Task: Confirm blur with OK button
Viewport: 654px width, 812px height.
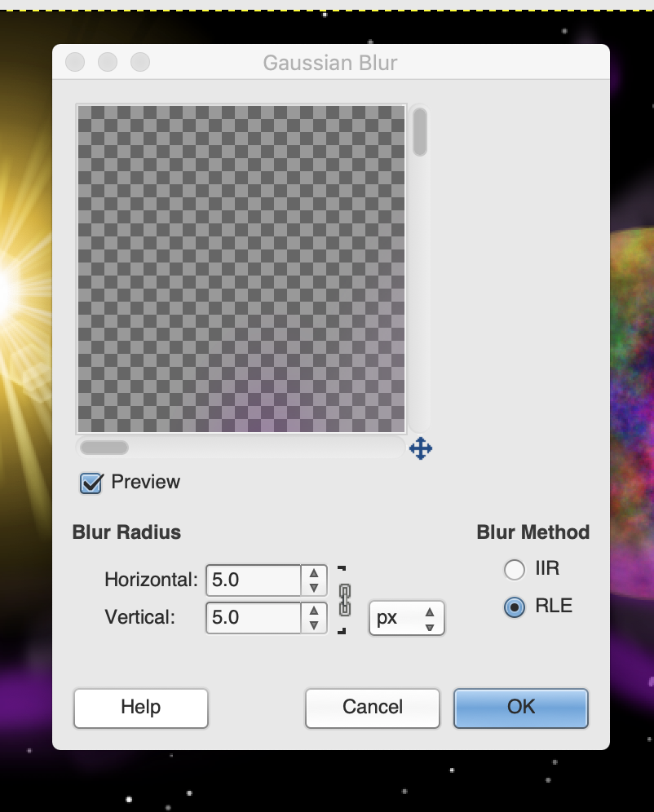Action: pos(521,708)
